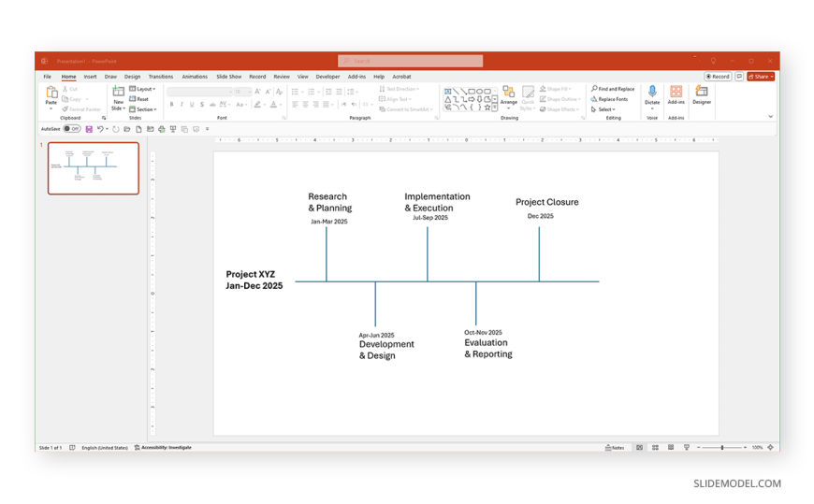Expand the Select dropdown
This screenshot has height=504, width=814.
pyautogui.click(x=603, y=109)
